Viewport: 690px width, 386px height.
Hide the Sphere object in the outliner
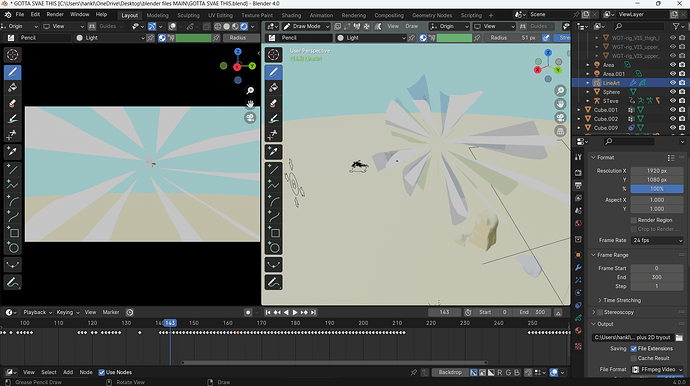click(x=673, y=92)
